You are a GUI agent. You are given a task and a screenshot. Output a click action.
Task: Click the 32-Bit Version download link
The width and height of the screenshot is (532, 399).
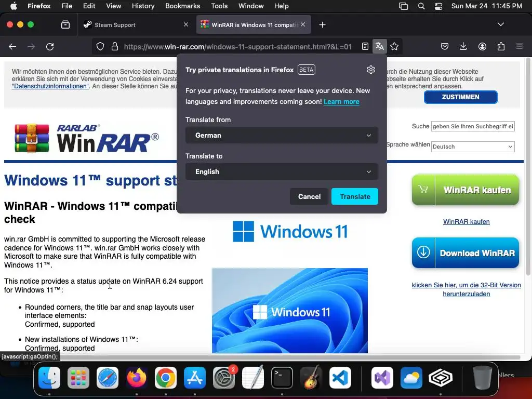pyautogui.click(x=466, y=289)
